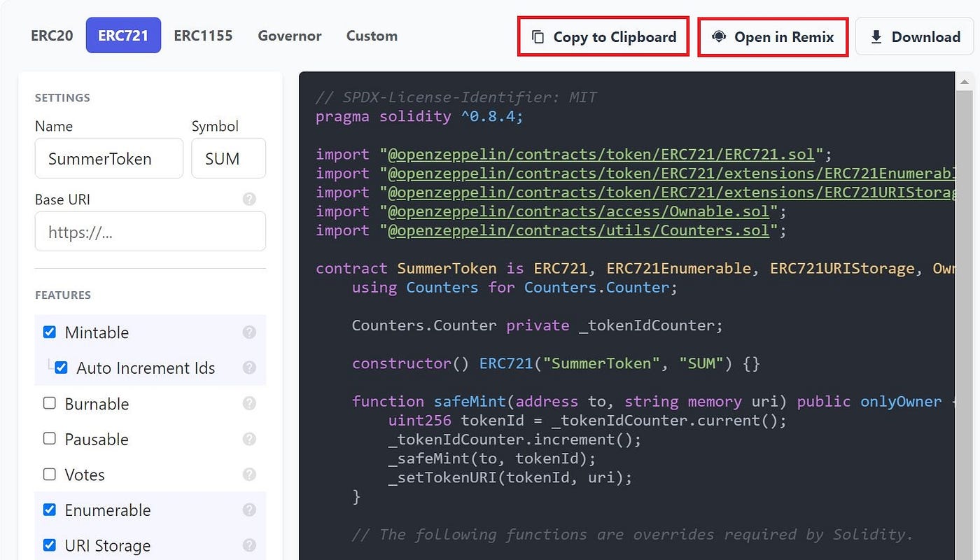Click the 'constructor() ERC721' line
The height and width of the screenshot is (560, 980).
coord(556,363)
